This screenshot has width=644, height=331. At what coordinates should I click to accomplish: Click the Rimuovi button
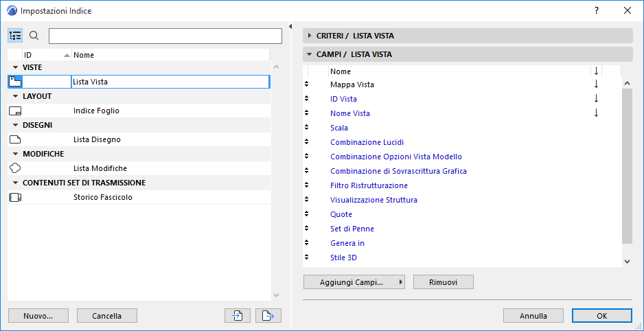[x=443, y=282]
